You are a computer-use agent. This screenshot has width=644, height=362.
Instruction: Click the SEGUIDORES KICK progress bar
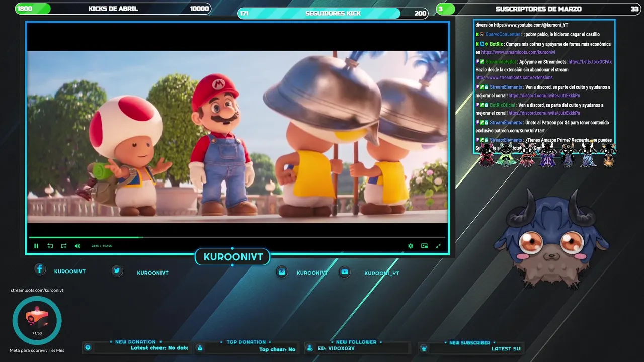[x=333, y=13]
